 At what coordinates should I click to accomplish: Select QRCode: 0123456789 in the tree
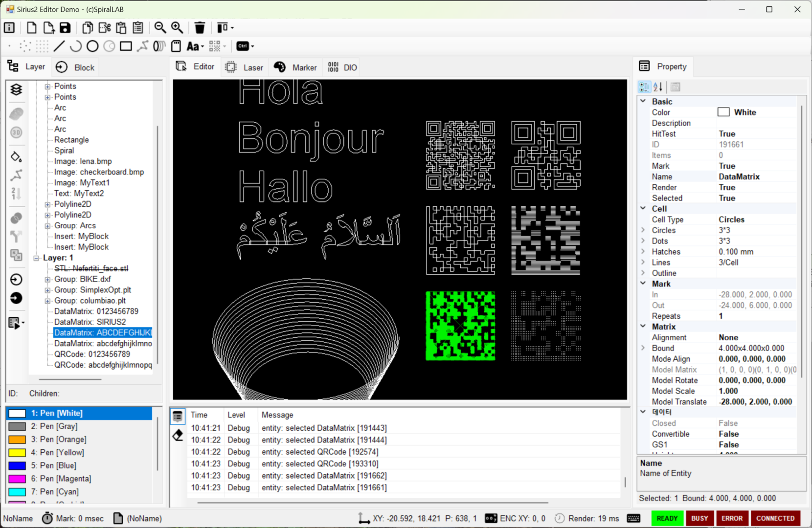pos(92,354)
